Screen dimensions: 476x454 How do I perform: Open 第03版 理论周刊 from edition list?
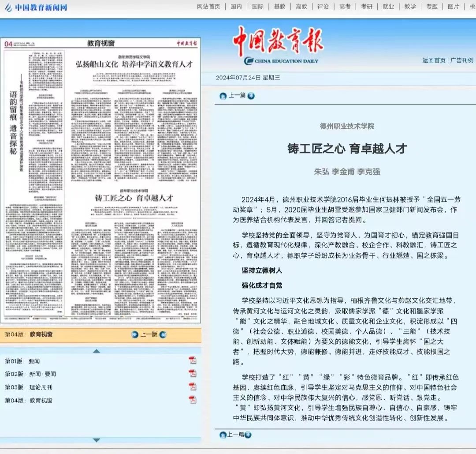point(29,387)
